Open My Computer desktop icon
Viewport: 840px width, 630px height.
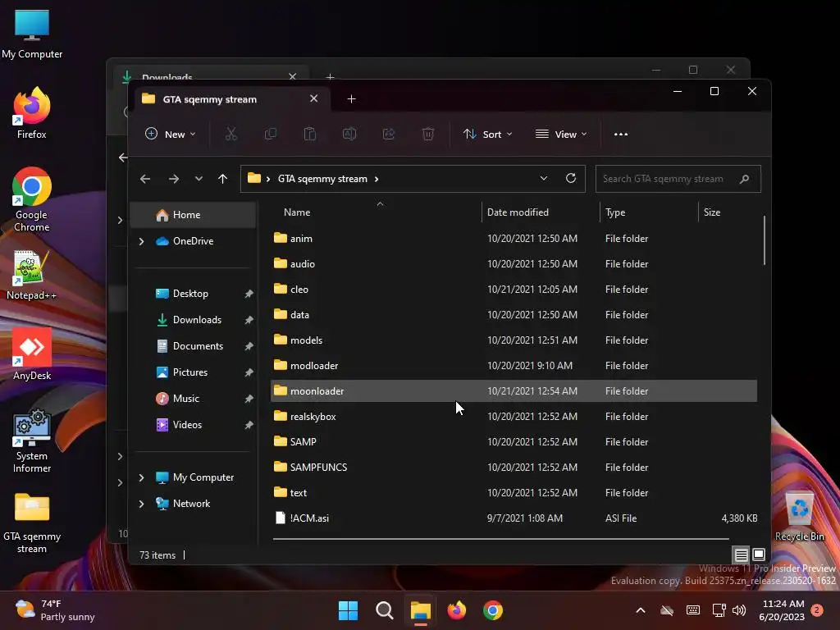[32, 33]
